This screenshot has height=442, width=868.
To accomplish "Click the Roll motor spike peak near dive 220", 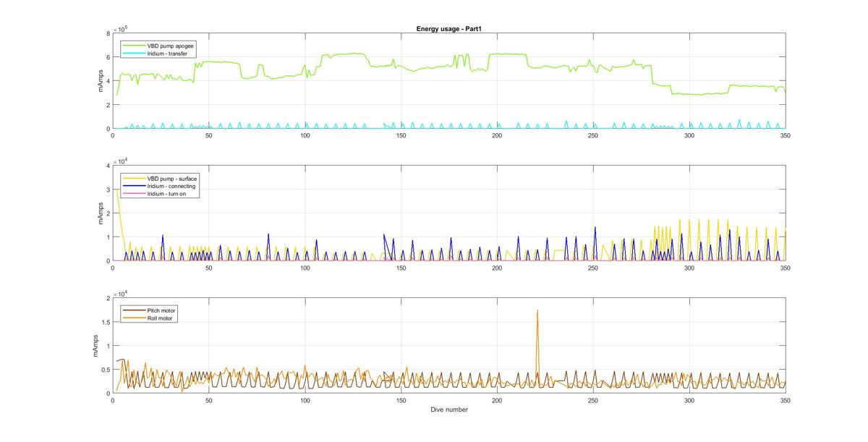I will (537, 310).
